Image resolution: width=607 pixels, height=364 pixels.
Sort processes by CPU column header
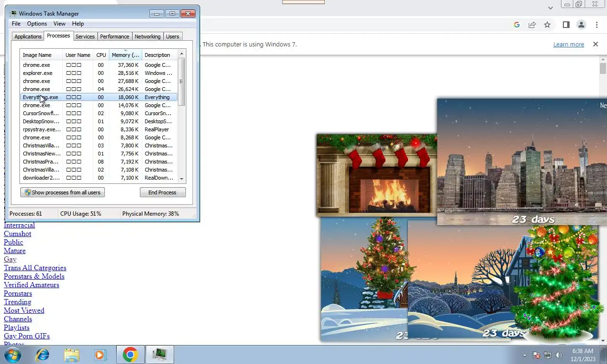click(x=101, y=55)
